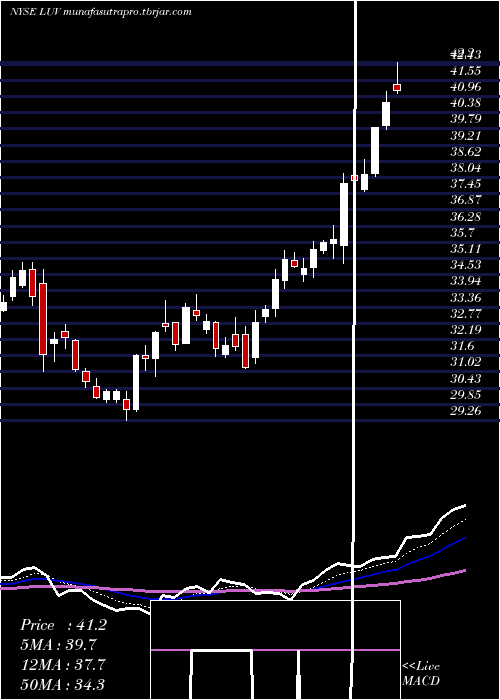The height and width of the screenshot is (700, 500).
Task: Select the 38.62 price axis label
Action: [x=466, y=151]
